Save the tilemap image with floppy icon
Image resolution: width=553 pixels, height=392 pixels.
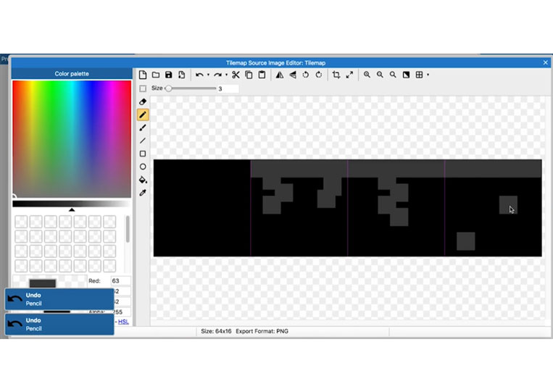[169, 75]
